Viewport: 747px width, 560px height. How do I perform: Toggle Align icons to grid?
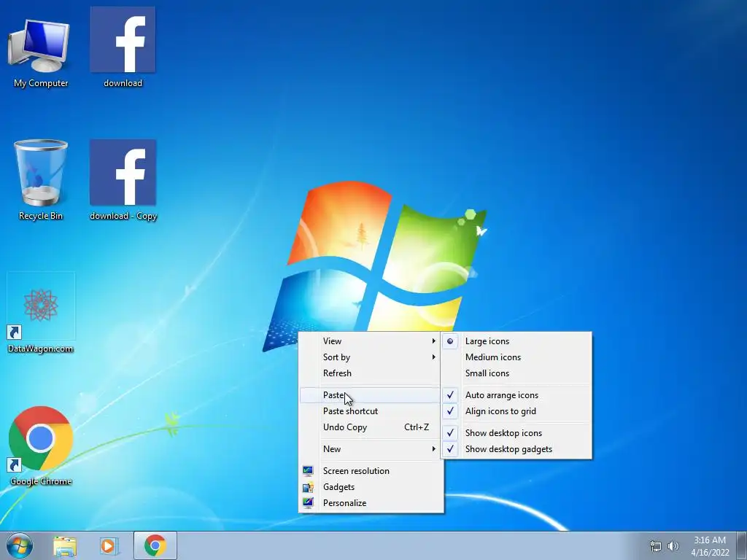(x=516, y=411)
